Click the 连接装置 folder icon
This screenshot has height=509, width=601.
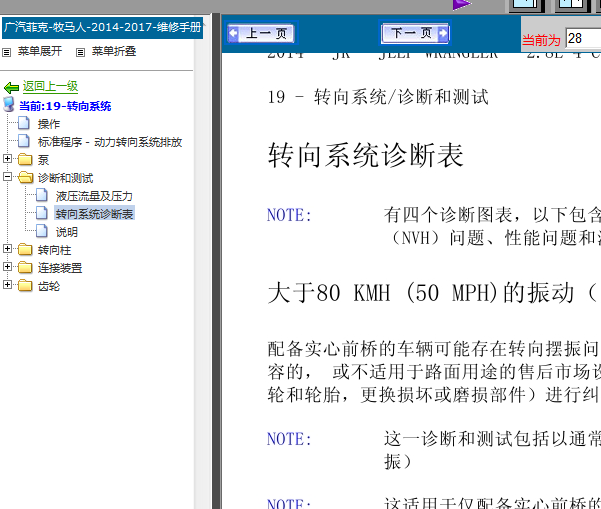25,267
